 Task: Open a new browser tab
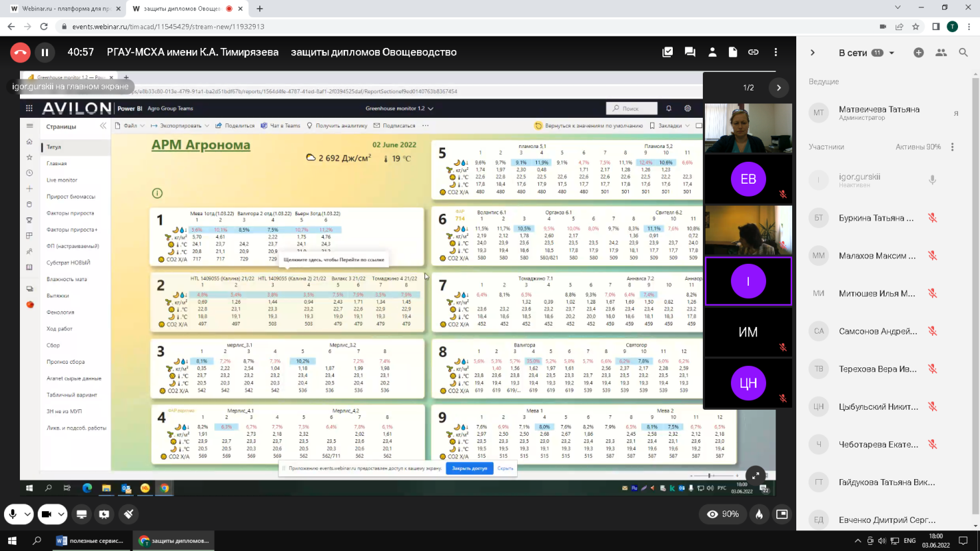(x=260, y=9)
